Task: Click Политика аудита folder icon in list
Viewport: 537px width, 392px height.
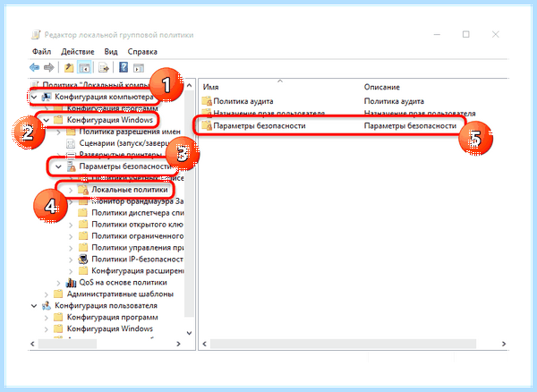Action: (207, 101)
